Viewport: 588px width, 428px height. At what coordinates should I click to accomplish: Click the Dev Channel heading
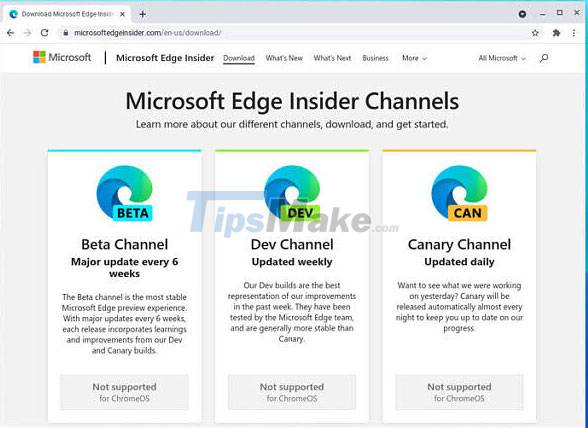(x=292, y=245)
